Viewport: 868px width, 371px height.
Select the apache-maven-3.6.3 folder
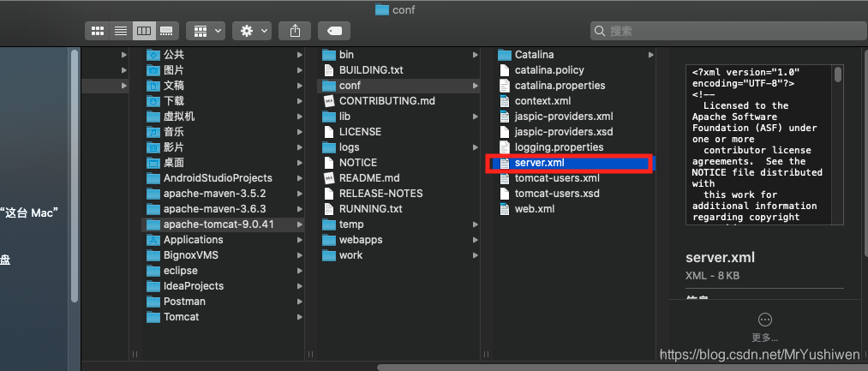point(223,209)
